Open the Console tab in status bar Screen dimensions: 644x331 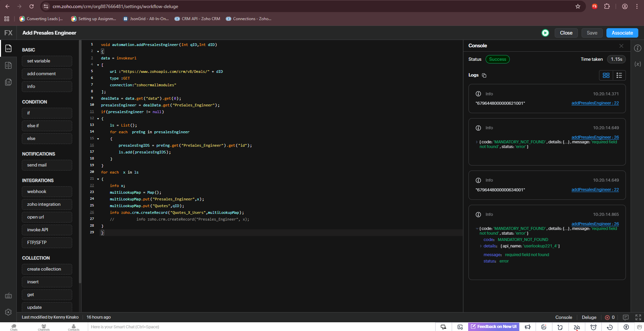(563, 317)
